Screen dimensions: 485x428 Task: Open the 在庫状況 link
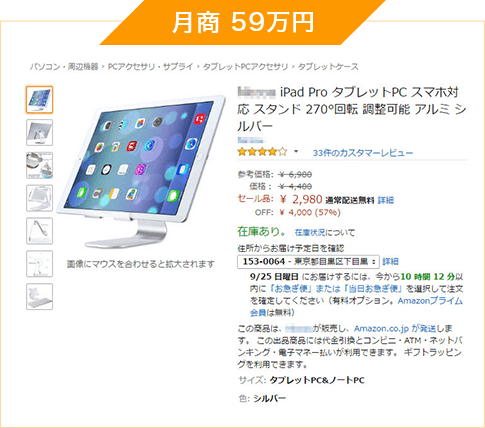click(310, 232)
